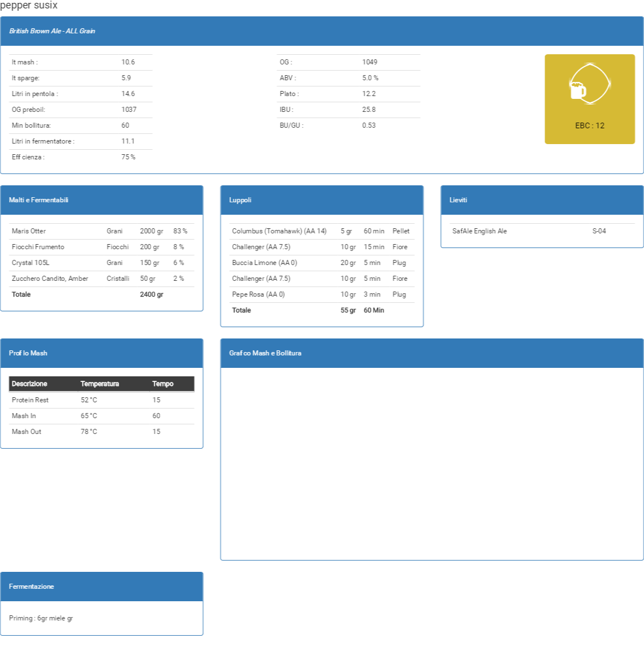Click the "Columbus (Tomahawk) (AA 14)" hop name
Image resolution: width=644 pixels, height=647 pixels.
pos(279,232)
